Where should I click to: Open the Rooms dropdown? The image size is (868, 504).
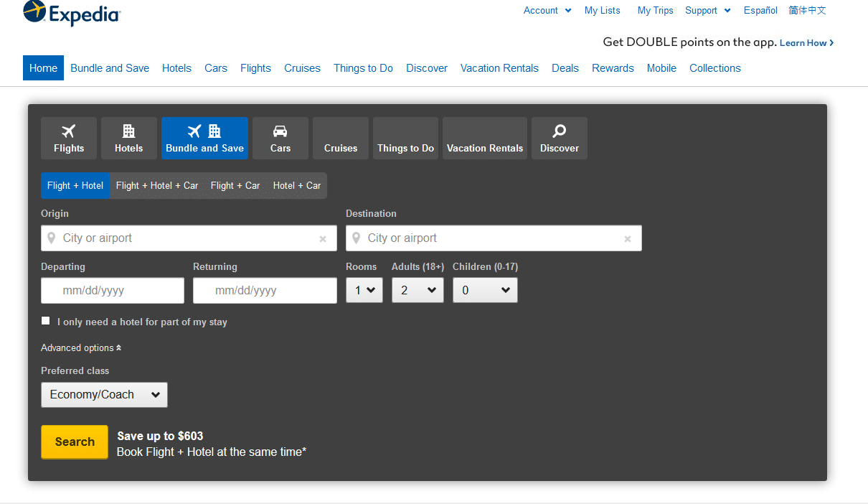pyautogui.click(x=364, y=290)
